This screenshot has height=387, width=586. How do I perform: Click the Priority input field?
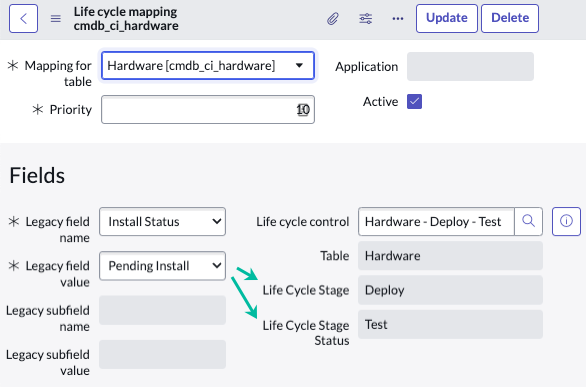208,109
